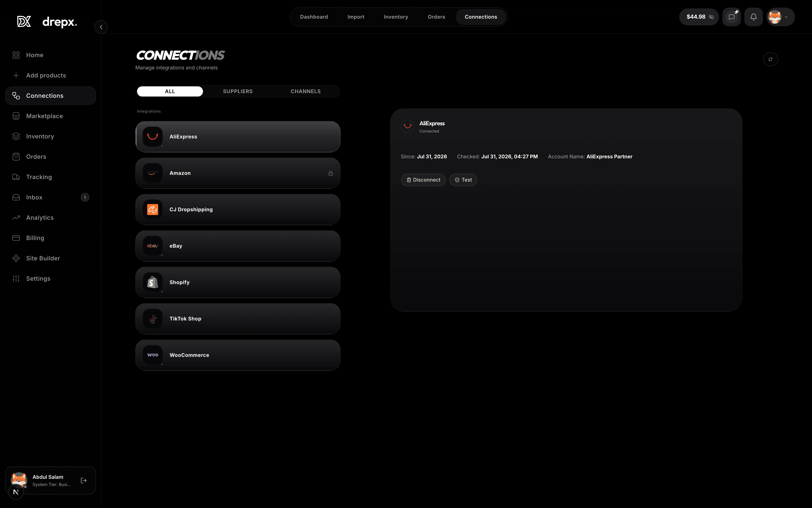Click Abdul Salam's fox avatar in sidebar
The height and width of the screenshot is (508, 812).
[x=19, y=480]
